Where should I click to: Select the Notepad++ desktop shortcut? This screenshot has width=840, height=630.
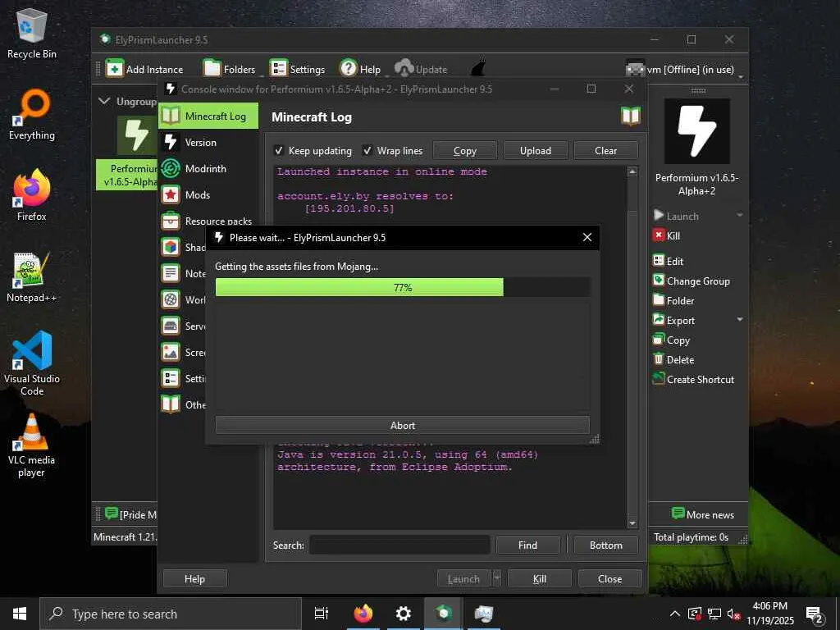pyautogui.click(x=31, y=278)
